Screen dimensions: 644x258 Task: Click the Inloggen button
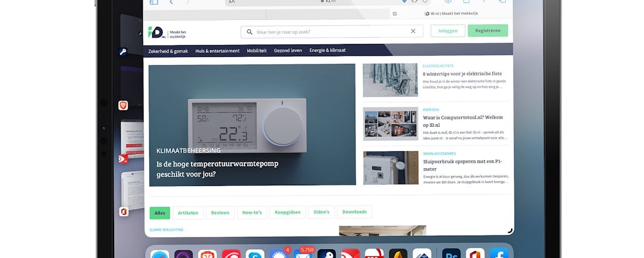point(448,31)
